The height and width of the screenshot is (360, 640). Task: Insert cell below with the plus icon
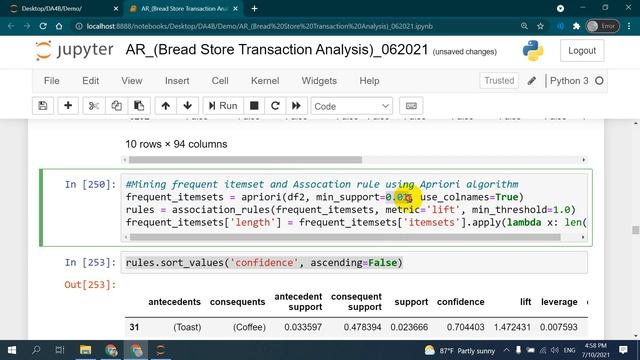(x=68, y=106)
